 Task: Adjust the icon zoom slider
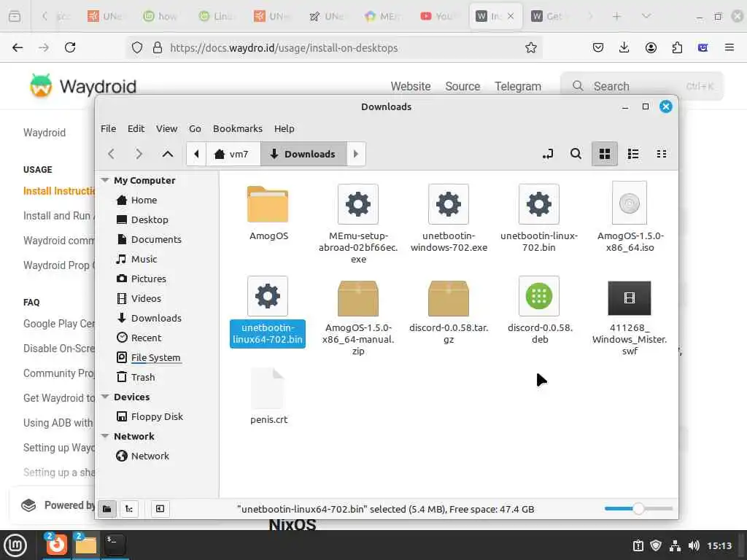point(638,508)
